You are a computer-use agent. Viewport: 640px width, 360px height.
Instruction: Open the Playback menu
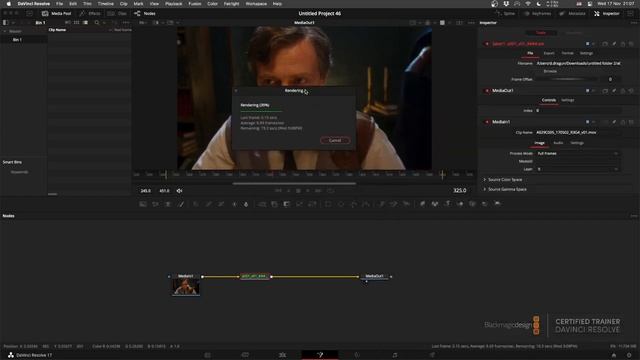pyautogui.click(x=173, y=4)
